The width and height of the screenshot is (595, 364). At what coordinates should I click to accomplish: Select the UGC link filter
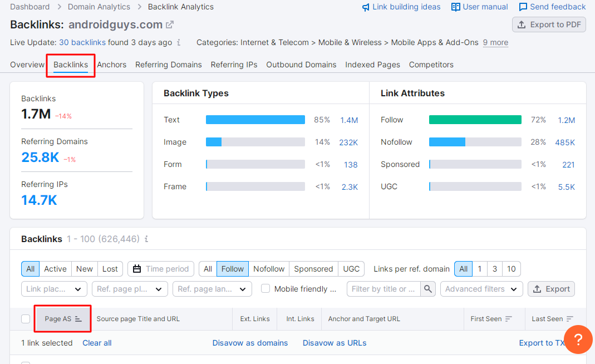point(351,269)
